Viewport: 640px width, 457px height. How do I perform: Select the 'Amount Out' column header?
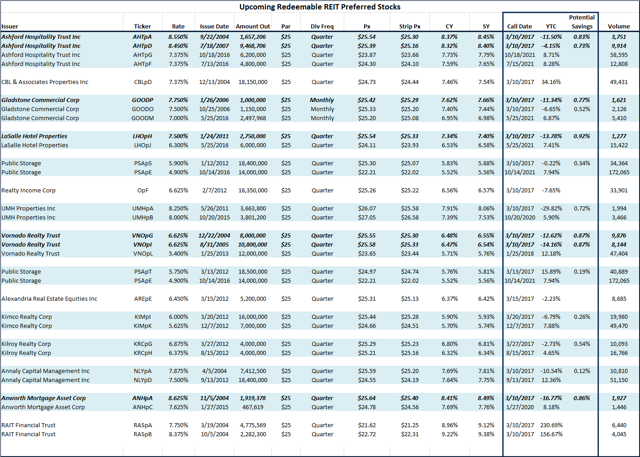tap(253, 27)
